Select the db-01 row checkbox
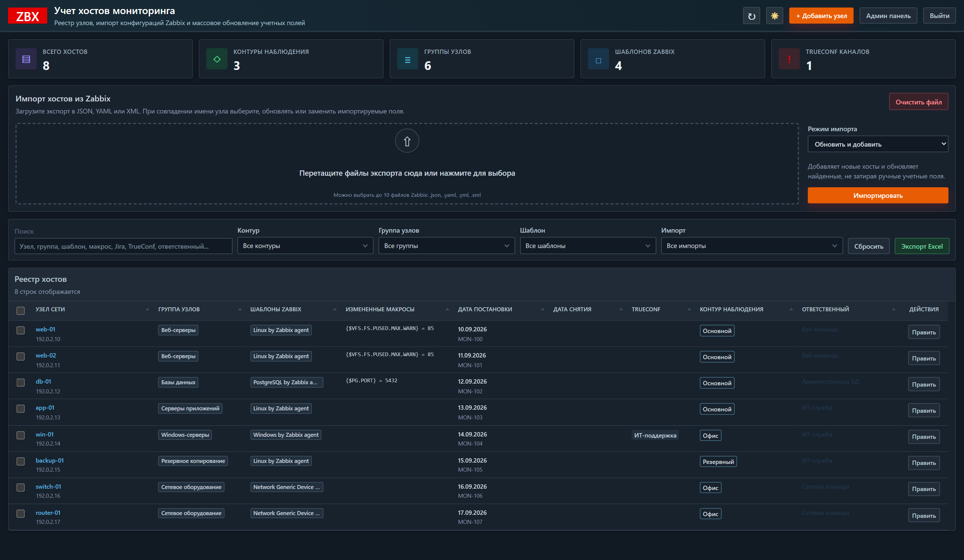Image resolution: width=964 pixels, height=560 pixels. click(x=21, y=383)
